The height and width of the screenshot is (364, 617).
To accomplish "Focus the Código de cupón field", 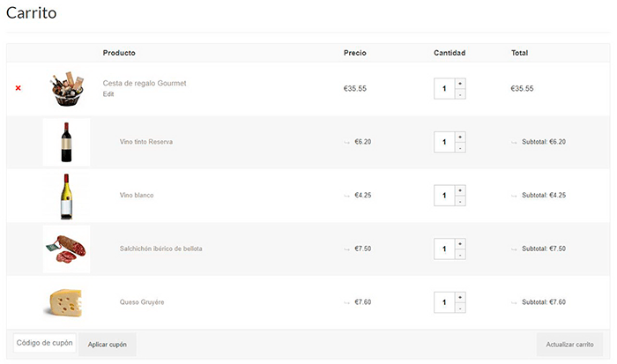I will 45,343.
